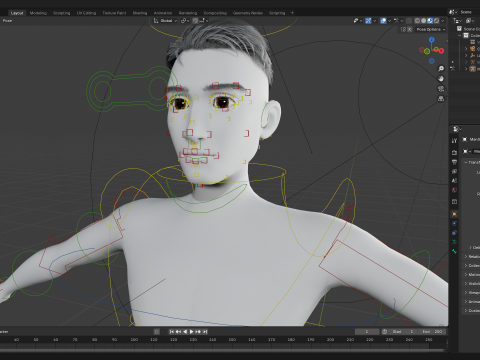Toggle auto keying record button in timeline
Image resolution: width=480 pixels, height=360 pixels.
tap(157, 332)
